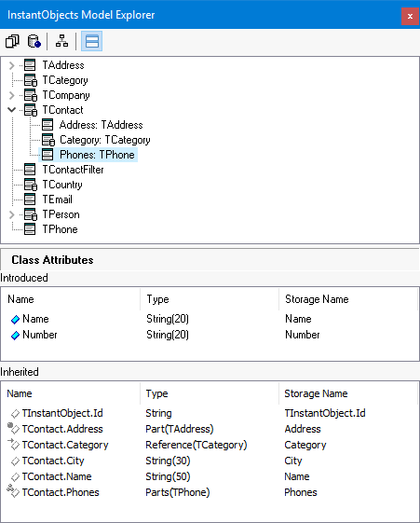Expand the TCompany tree node
420x523 pixels.
tap(12, 95)
